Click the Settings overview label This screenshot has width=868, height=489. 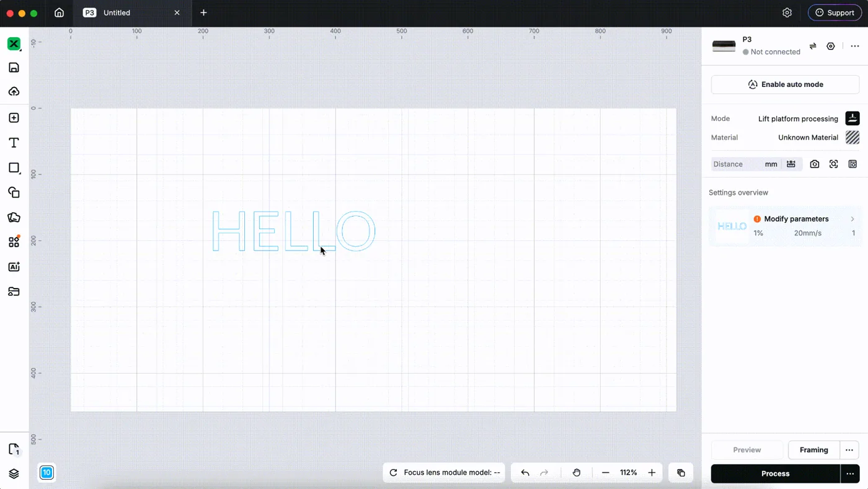738,193
